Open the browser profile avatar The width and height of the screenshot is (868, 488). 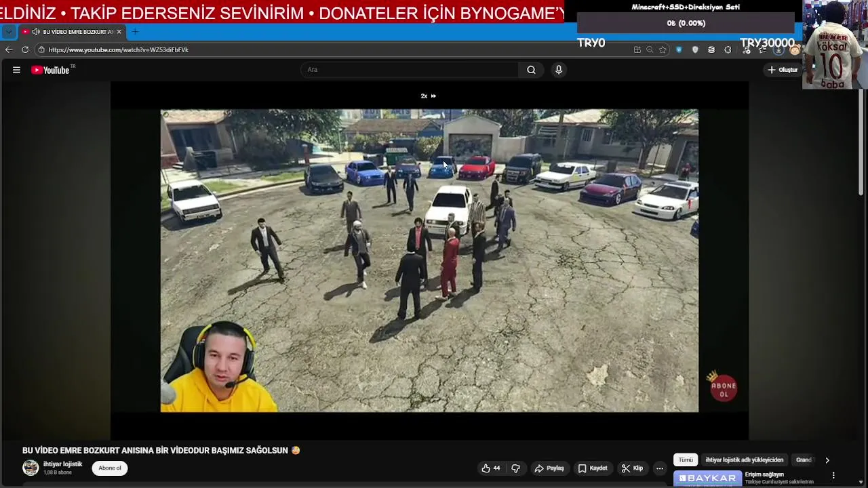pos(795,50)
